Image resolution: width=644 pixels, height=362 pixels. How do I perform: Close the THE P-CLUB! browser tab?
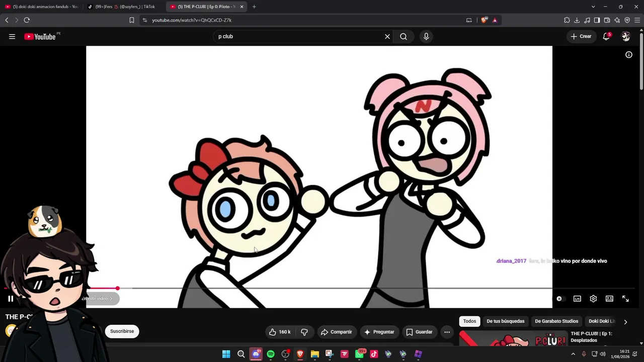coord(242,7)
